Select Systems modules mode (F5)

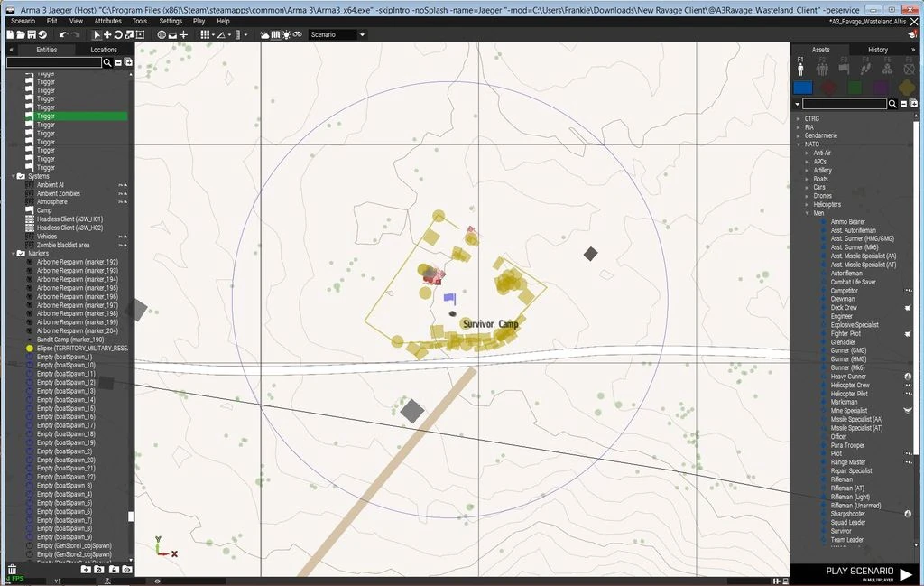[x=887, y=67]
